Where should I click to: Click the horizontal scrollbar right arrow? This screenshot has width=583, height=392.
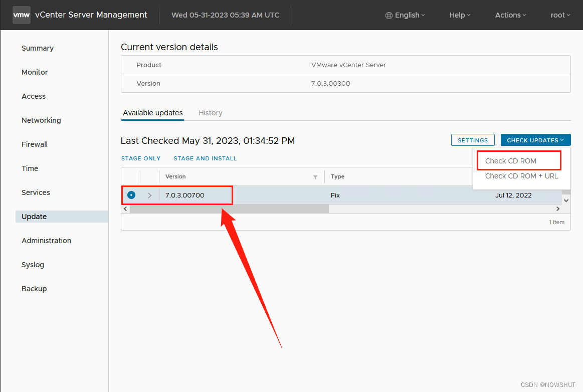558,209
